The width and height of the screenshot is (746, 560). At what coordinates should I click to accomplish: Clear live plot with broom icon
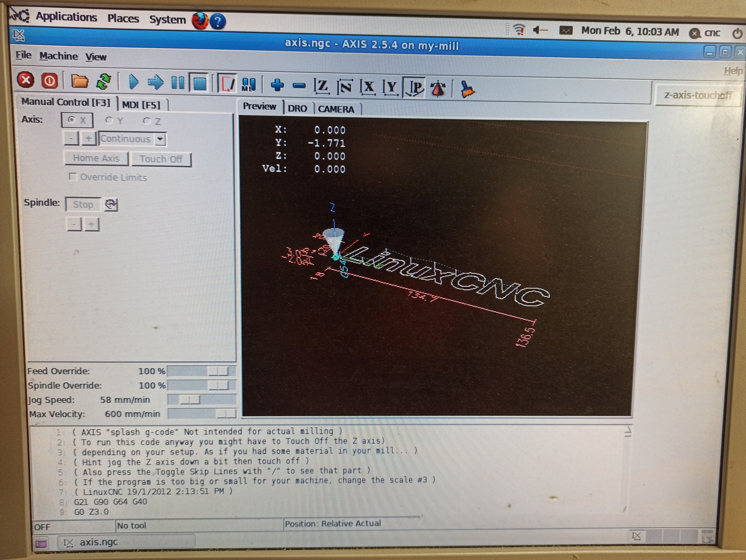(x=467, y=89)
